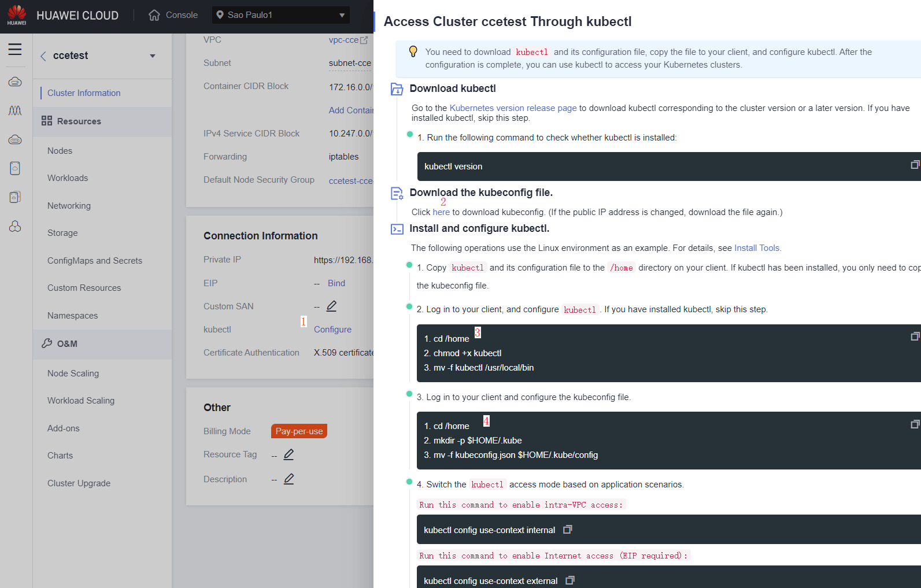921x588 pixels.
Task: Click the Configure link next to kubectl
Action: point(332,330)
